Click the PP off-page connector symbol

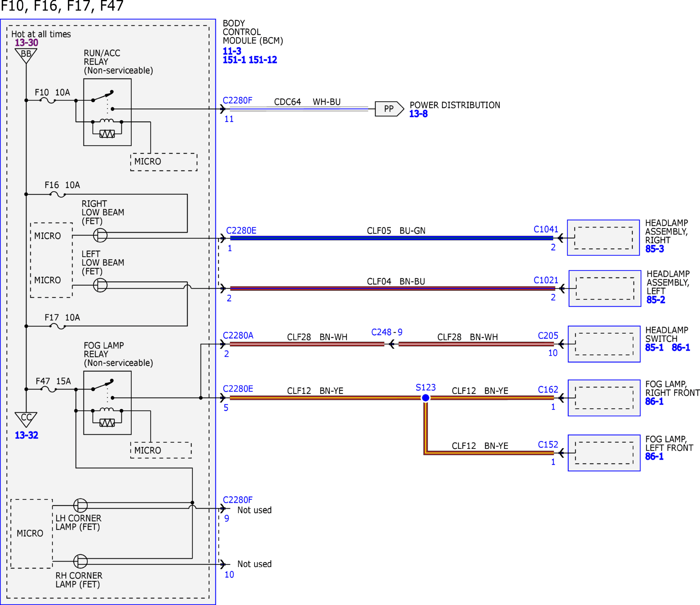389,109
